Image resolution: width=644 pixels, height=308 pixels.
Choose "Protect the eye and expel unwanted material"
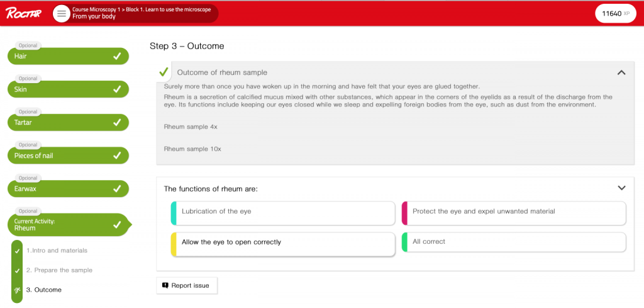tap(514, 212)
